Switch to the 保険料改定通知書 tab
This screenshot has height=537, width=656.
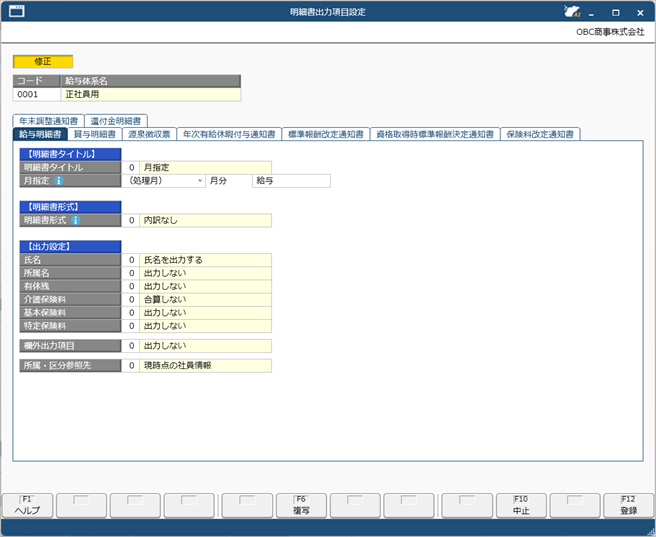540,134
